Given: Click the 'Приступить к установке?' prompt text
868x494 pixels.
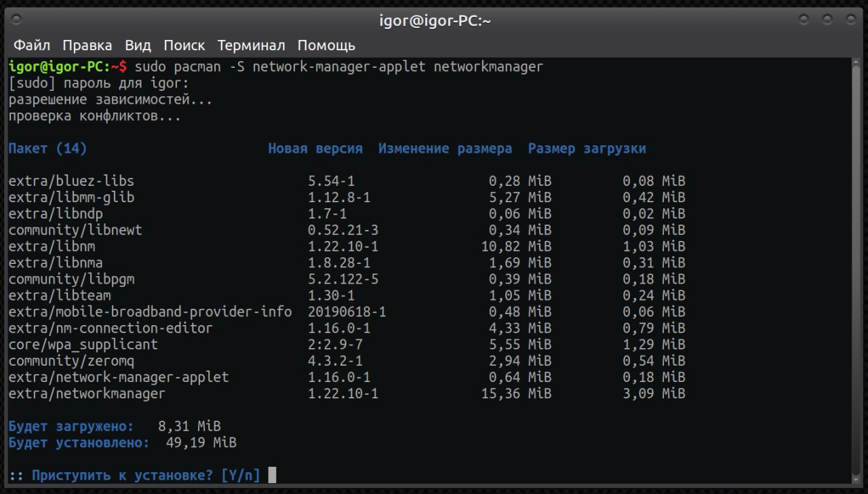Looking at the screenshot, I should 122,475.
